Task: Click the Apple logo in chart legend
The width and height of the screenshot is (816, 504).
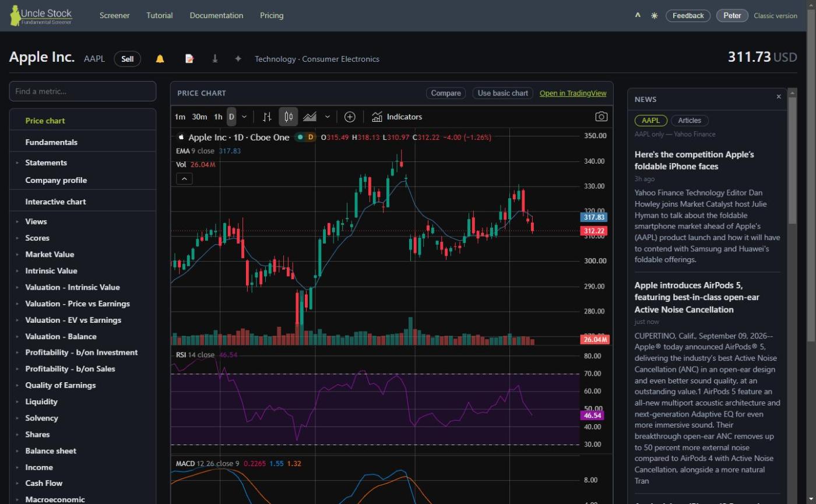Action: [181, 138]
